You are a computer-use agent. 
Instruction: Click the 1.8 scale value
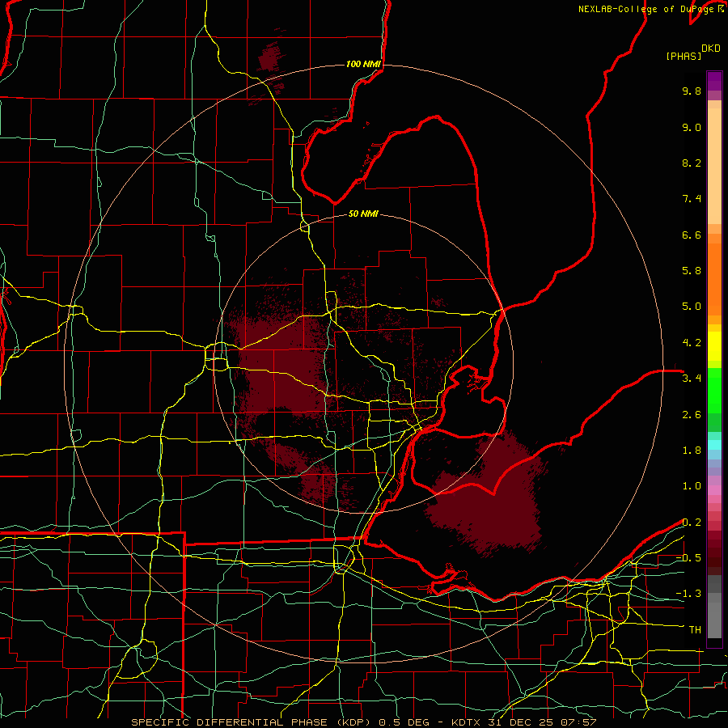click(x=692, y=451)
